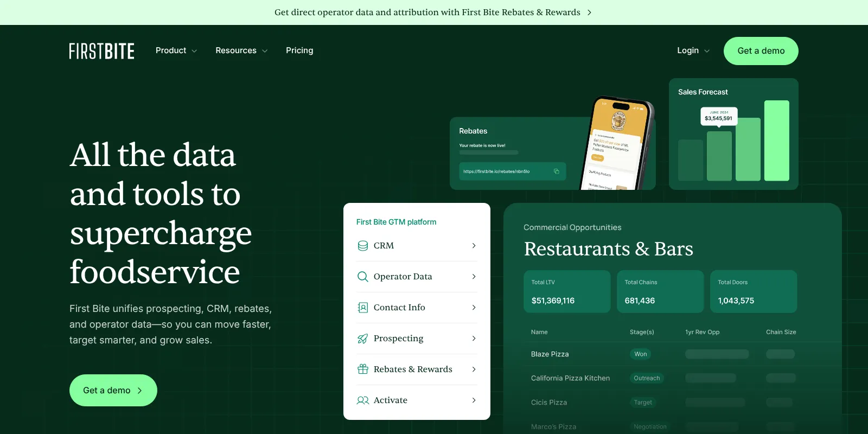The width and height of the screenshot is (868, 434).
Task: Open the Login menu
Action: [x=693, y=50]
